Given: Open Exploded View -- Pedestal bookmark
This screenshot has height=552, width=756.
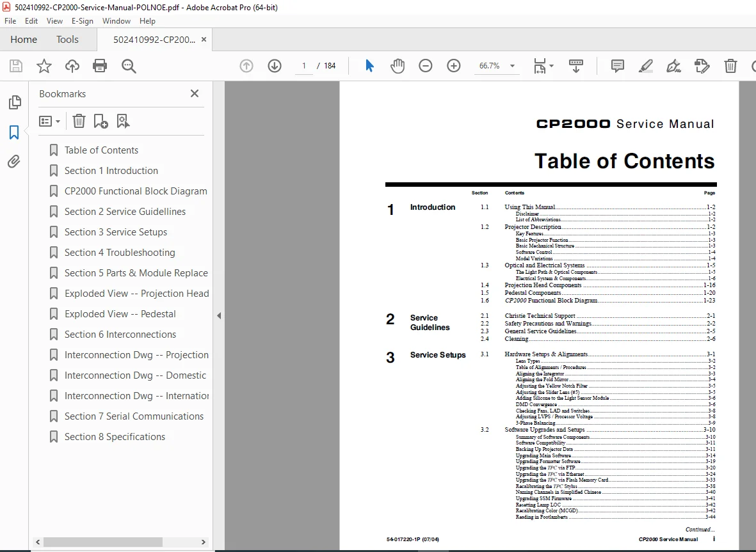Looking at the screenshot, I should (120, 314).
